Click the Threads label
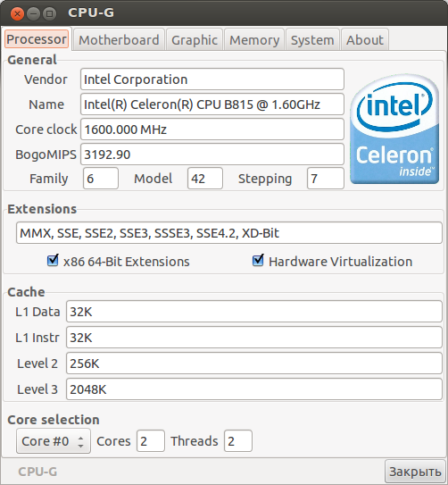Viewport: 448px width, 485px height. [195, 441]
